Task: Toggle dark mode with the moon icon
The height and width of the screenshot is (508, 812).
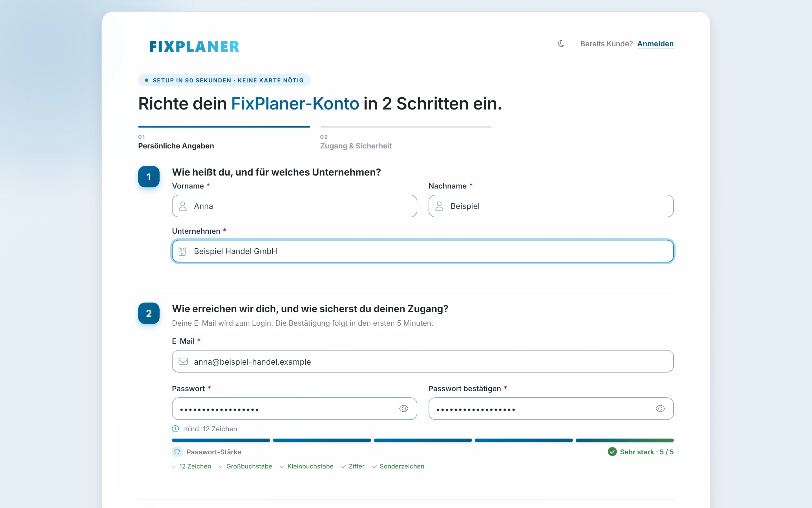Action: (x=561, y=44)
